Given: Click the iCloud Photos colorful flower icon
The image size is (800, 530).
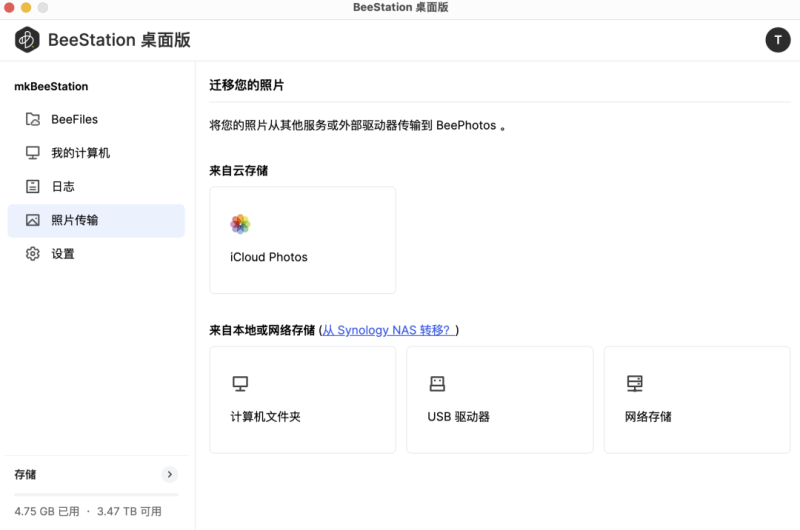Looking at the screenshot, I should (240, 224).
